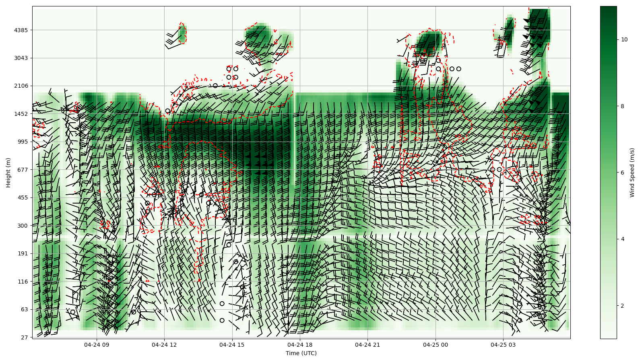Select the 04-25 03 time tick label
This screenshot has height=362, width=644.
click(503, 345)
